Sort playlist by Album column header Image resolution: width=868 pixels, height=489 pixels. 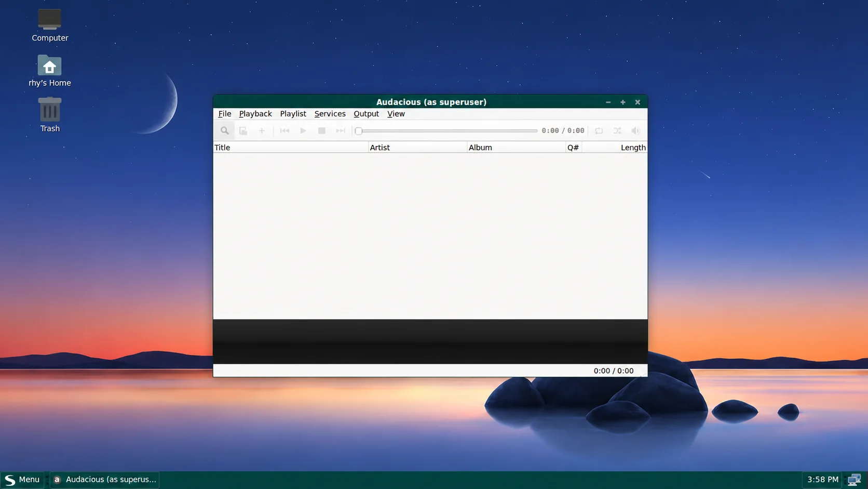[516, 148]
